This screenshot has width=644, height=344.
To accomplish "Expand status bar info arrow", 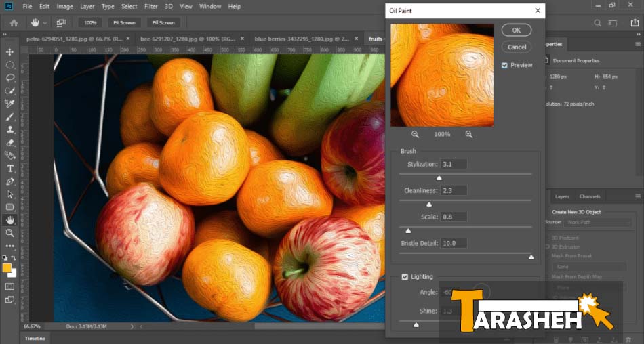I will [132, 327].
